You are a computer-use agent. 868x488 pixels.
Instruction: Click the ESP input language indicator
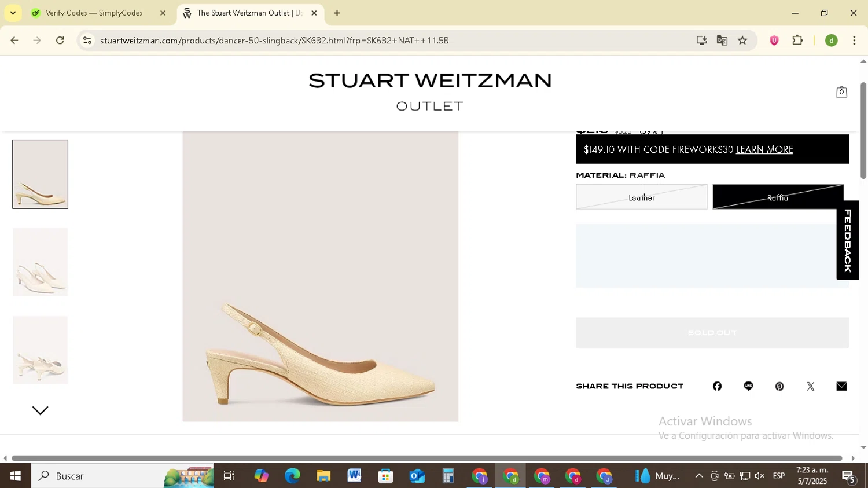(x=779, y=476)
